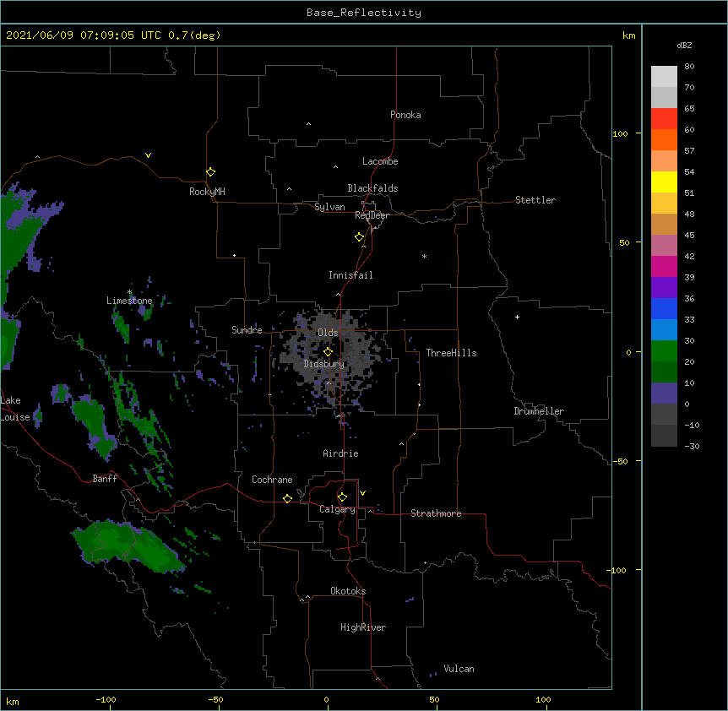Click the RedDeer city label
Viewport: 728px width, 711px height.
click(372, 215)
